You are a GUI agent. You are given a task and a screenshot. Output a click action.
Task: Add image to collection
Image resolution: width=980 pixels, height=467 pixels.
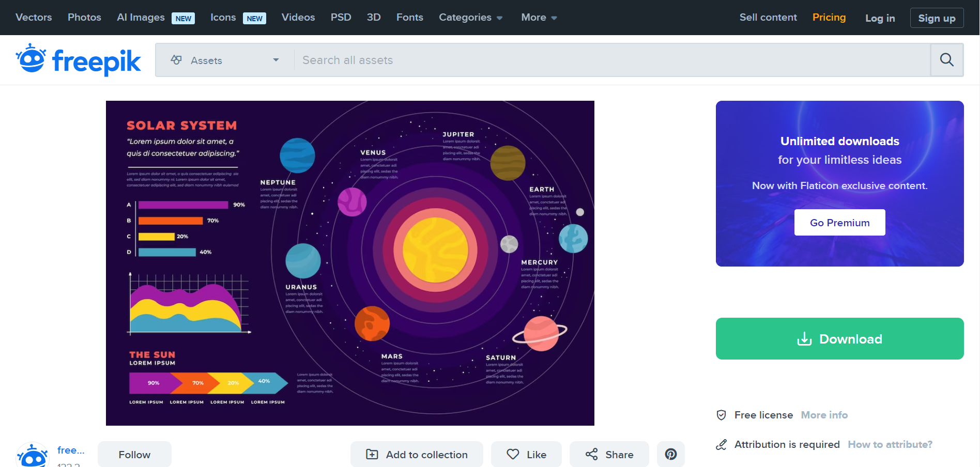417,454
